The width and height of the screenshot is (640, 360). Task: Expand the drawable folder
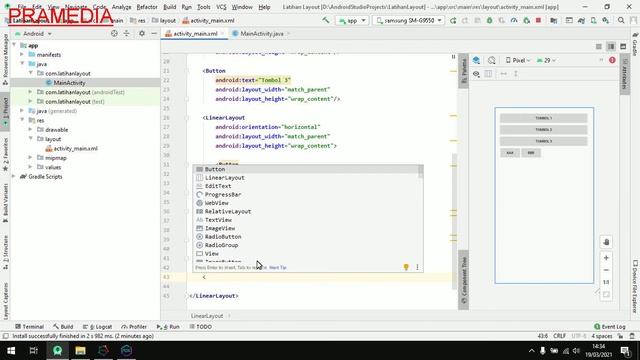pyautogui.click(x=31, y=130)
